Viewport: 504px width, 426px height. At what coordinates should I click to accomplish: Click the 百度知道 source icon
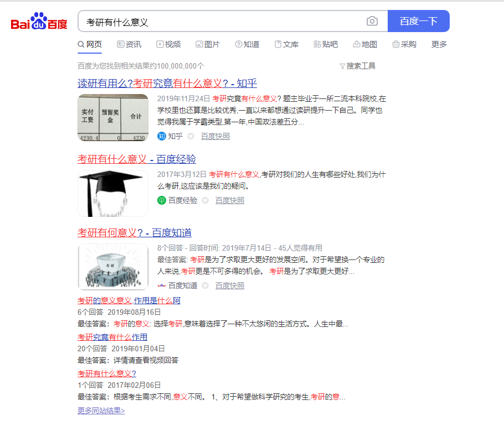coord(161,285)
